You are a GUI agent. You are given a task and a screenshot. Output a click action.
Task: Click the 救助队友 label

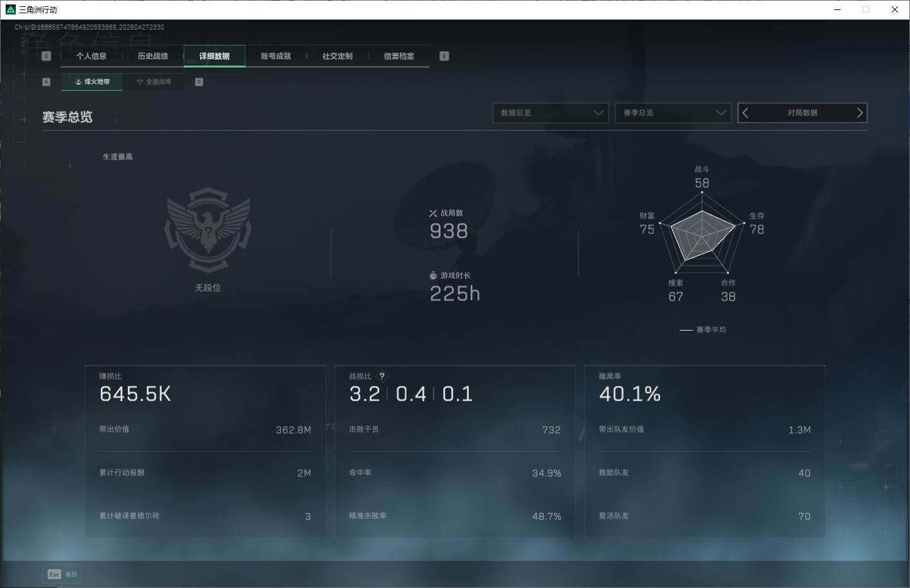[614, 473]
